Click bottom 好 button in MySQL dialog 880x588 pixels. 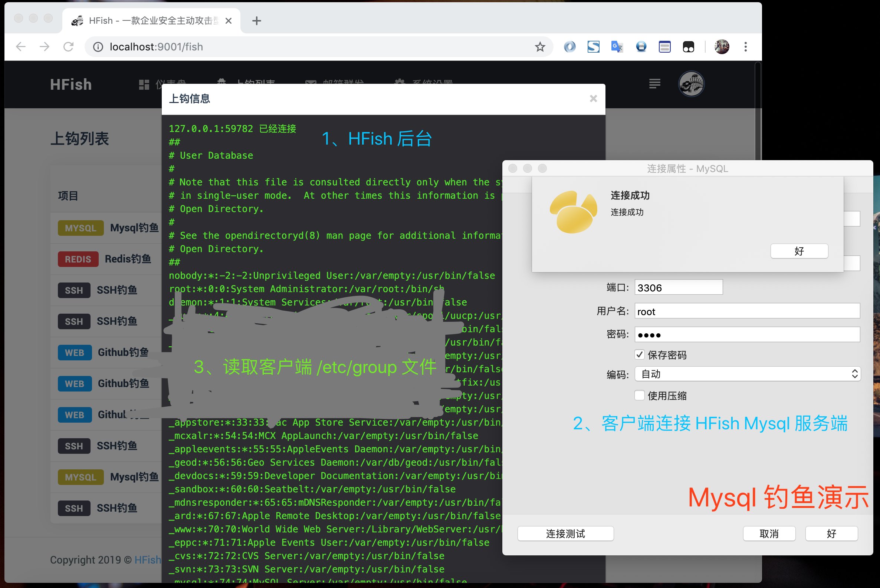pyautogui.click(x=832, y=534)
